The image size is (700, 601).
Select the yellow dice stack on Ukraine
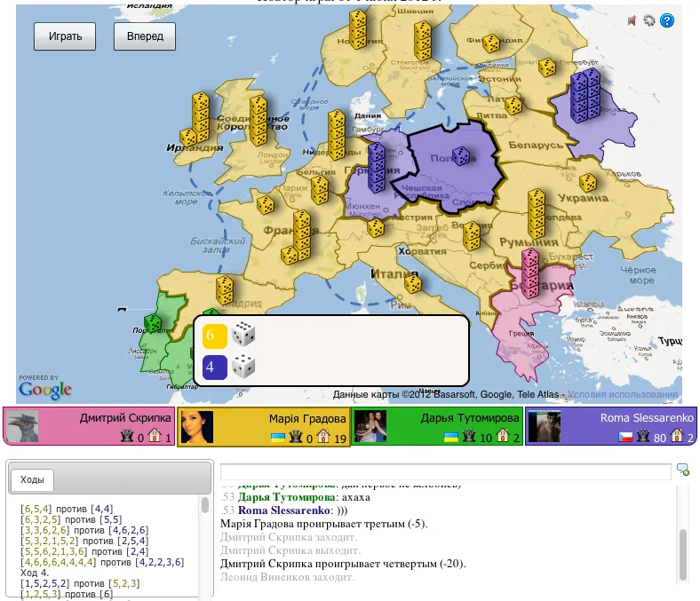click(x=536, y=213)
